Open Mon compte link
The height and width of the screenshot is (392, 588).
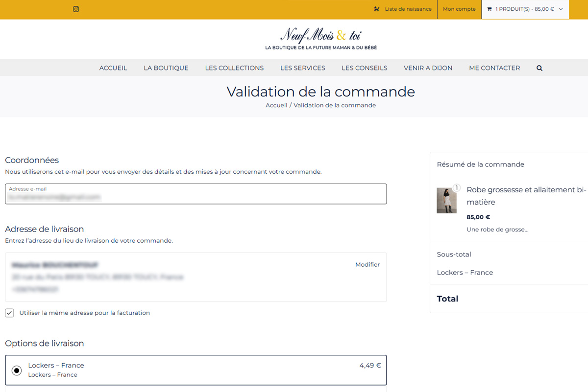click(x=459, y=9)
